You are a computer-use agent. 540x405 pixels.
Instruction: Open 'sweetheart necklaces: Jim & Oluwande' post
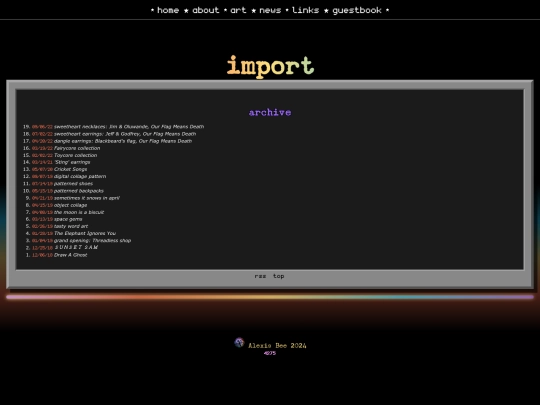click(129, 127)
